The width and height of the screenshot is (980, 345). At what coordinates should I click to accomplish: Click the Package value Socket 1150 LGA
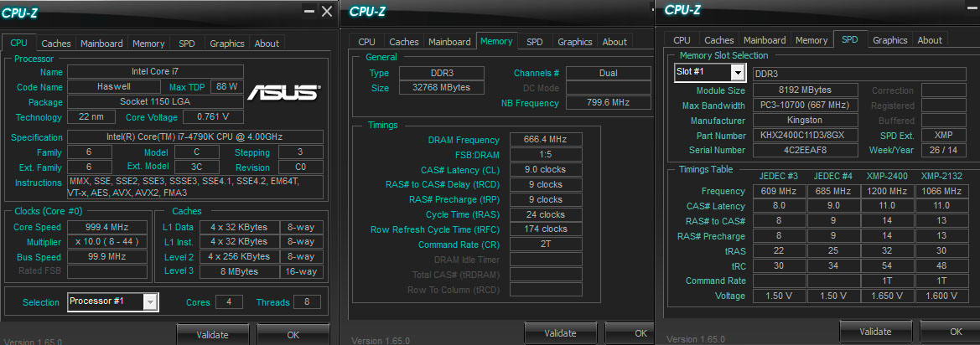(x=155, y=101)
